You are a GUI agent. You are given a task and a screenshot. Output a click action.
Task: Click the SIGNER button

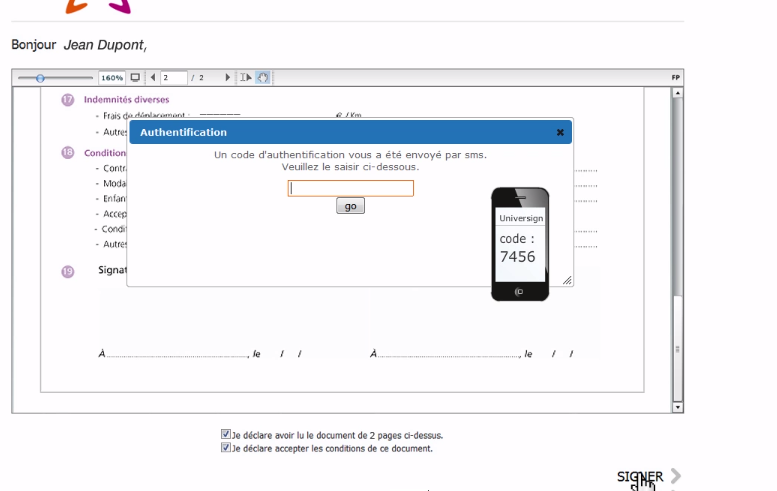coord(640,477)
